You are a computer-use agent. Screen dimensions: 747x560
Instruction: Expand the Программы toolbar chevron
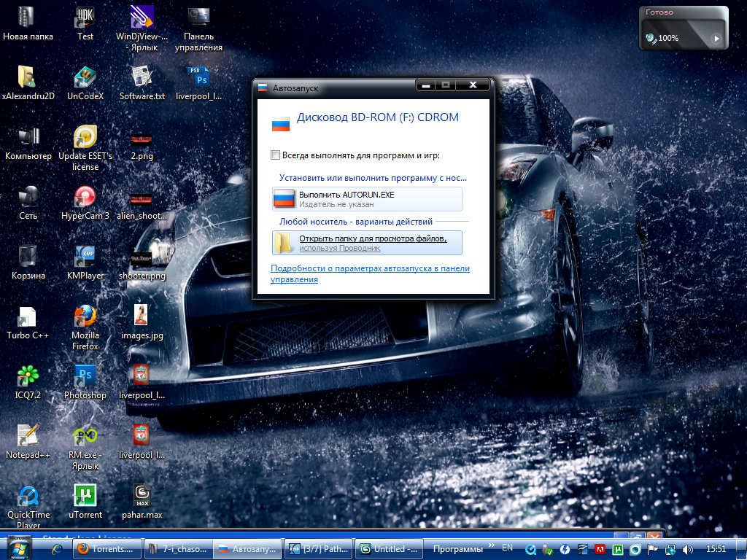click(491, 545)
